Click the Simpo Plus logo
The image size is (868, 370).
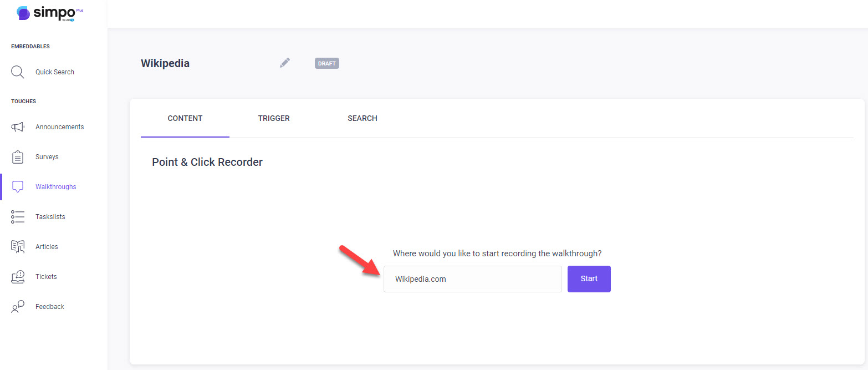[x=50, y=13]
